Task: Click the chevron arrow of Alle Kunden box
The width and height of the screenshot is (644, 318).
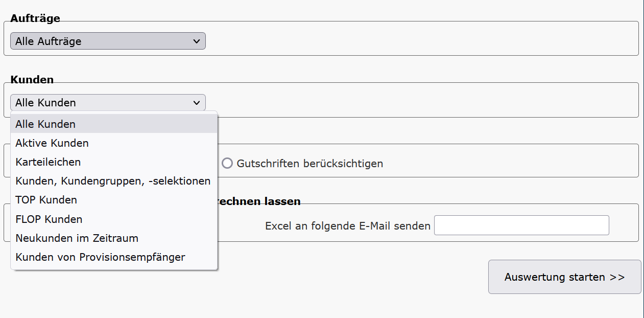Action: [x=197, y=103]
